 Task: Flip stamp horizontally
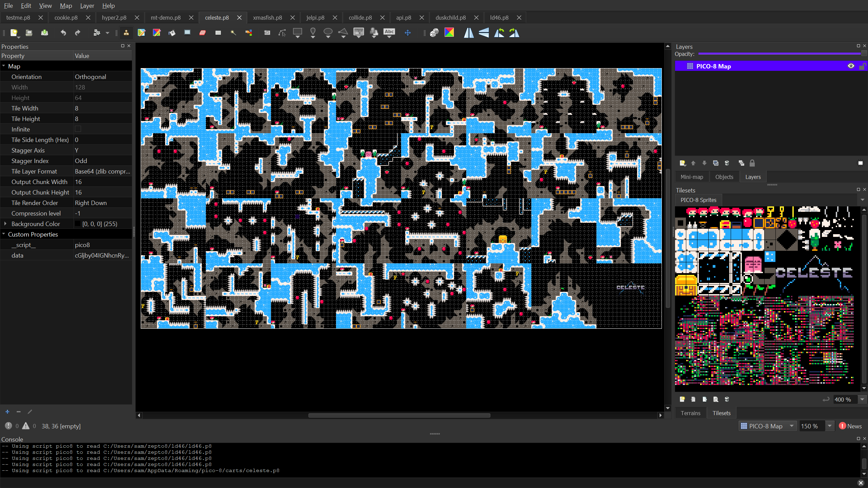469,33
